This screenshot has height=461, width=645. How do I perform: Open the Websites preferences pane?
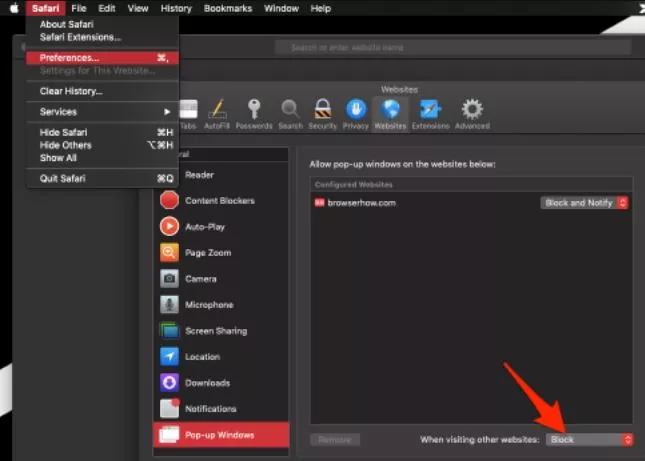coord(390,115)
